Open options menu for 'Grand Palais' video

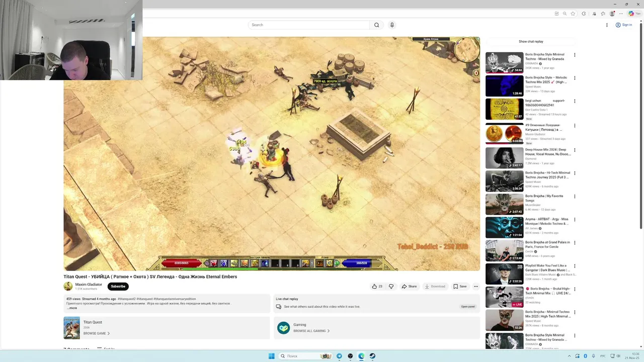575,242
